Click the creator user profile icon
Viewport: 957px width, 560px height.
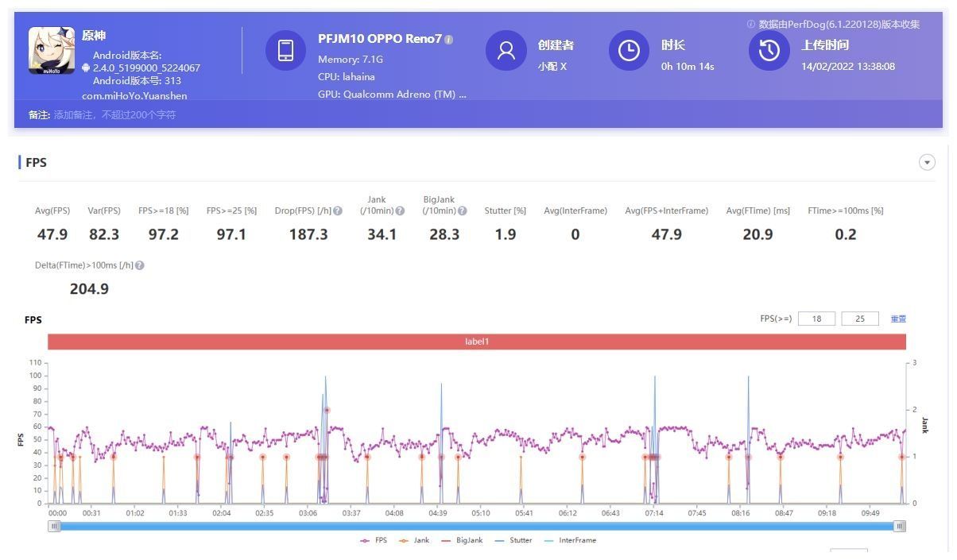pos(506,51)
